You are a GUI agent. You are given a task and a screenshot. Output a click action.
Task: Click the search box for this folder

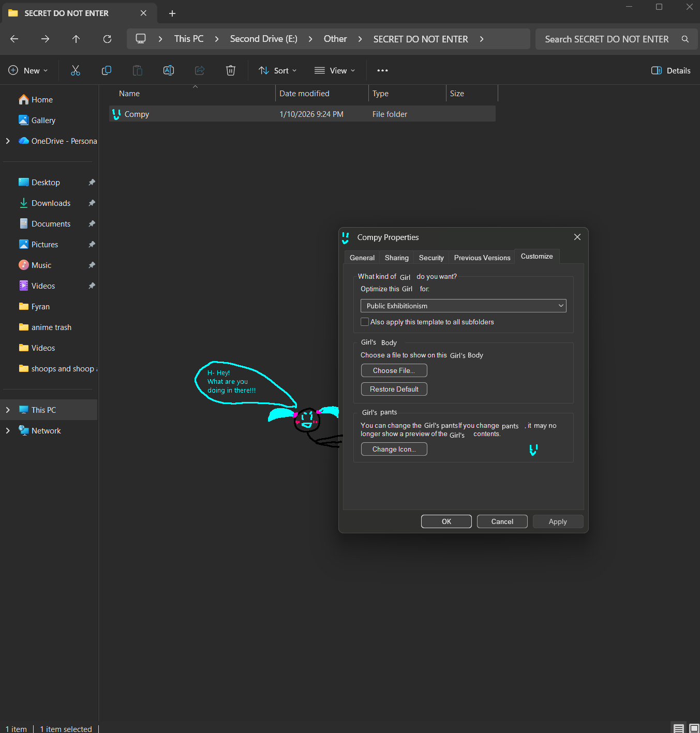click(606, 39)
